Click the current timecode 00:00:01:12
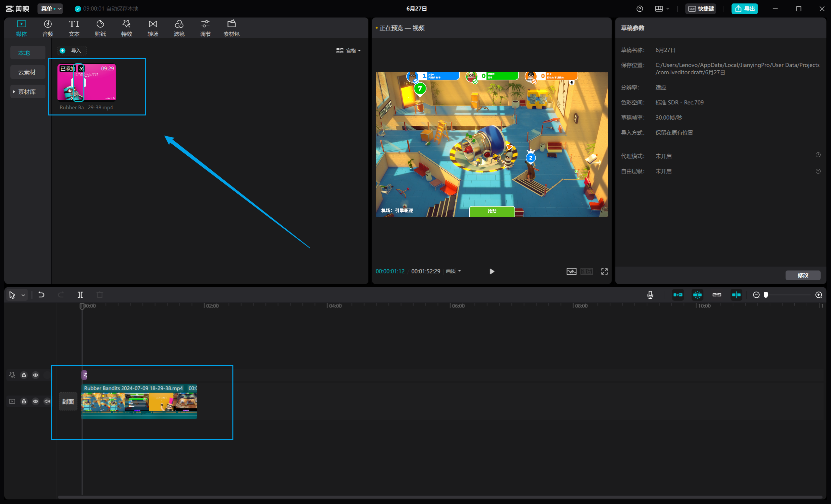 [390, 271]
